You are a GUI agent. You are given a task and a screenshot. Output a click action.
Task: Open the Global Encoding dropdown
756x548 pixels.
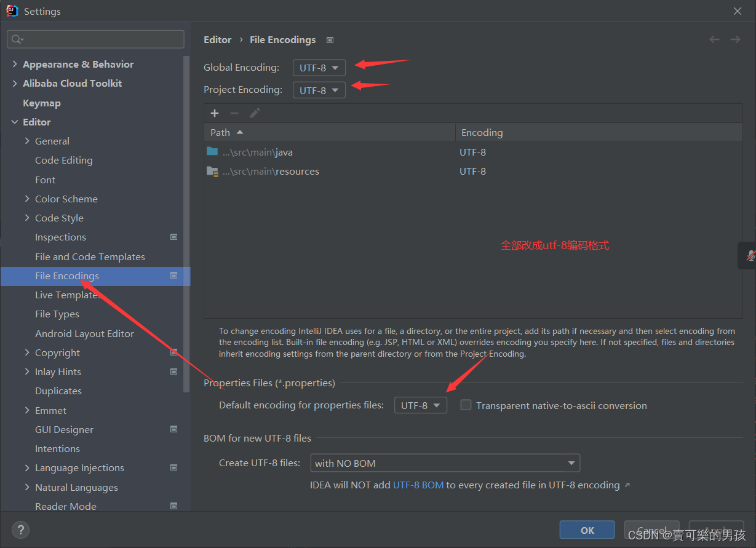coord(319,68)
